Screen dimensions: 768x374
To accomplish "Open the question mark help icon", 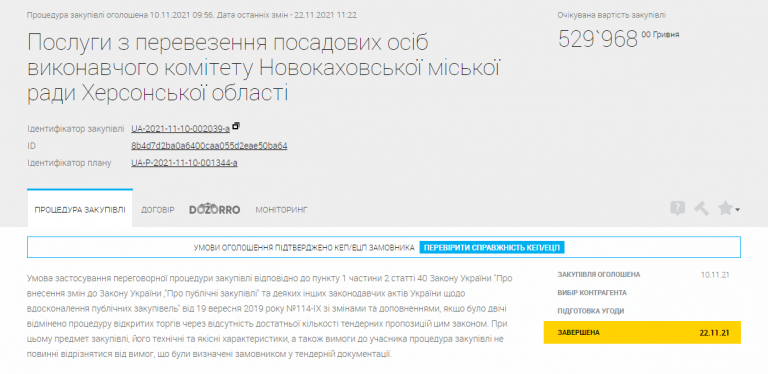I will point(677,209).
